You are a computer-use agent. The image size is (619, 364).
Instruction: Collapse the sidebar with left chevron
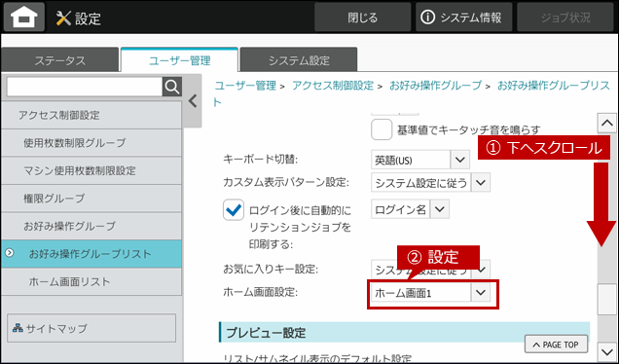coord(193,101)
